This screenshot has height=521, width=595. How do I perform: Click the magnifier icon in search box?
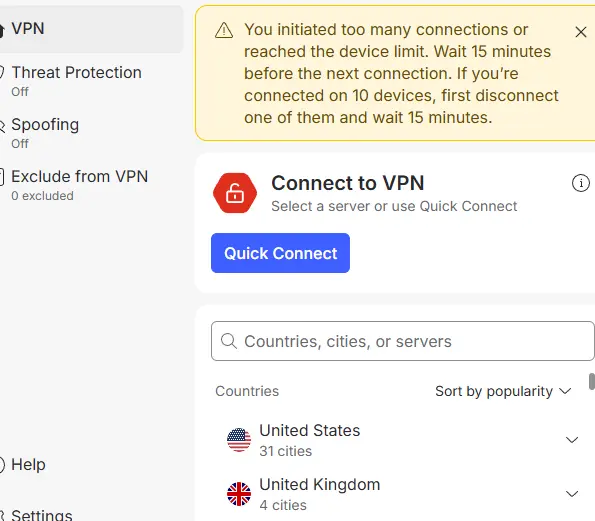[229, 341]
